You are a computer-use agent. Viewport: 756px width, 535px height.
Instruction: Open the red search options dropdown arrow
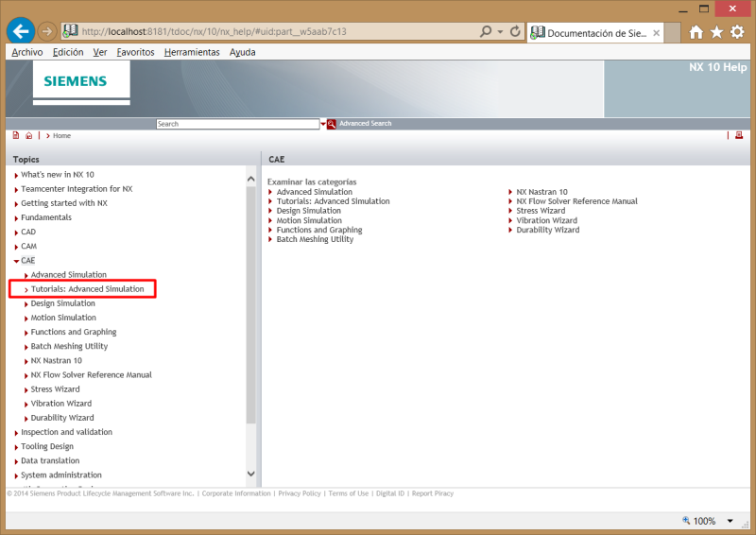(323, 124)
